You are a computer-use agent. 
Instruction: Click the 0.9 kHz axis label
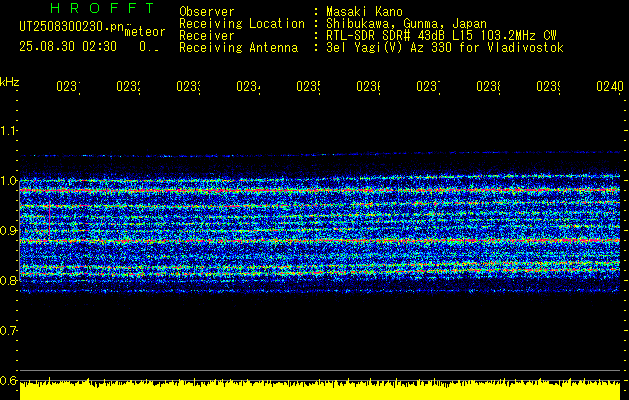click(x=9, y=230)
